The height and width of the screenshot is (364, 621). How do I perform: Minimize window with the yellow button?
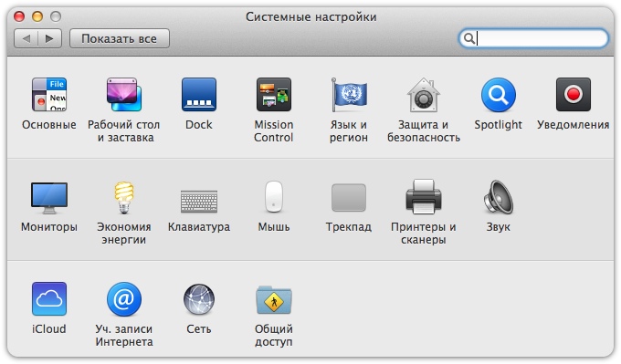click(37, 16)
